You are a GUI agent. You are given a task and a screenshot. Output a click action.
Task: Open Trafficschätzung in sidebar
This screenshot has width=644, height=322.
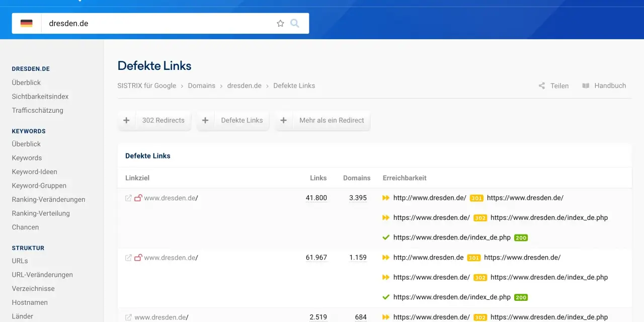point(38,110)
